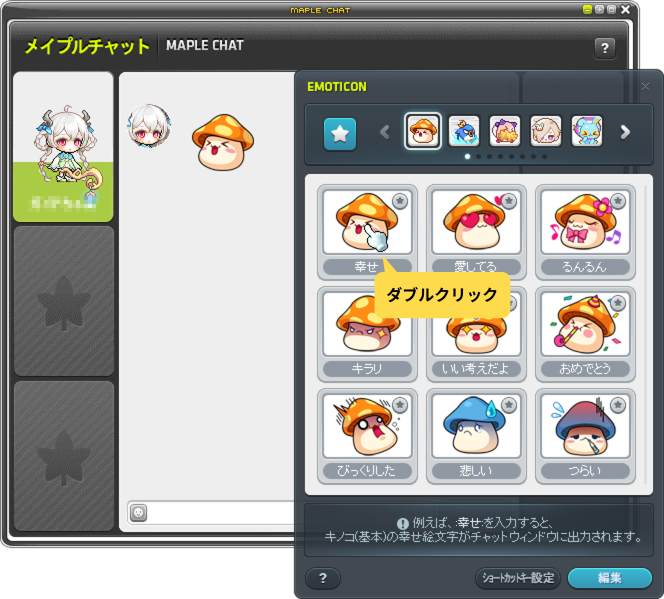Jump to the first emoticon page dot
Viewport: 664px width, 599px height.
pyautogui.click(x=468, y=157)
